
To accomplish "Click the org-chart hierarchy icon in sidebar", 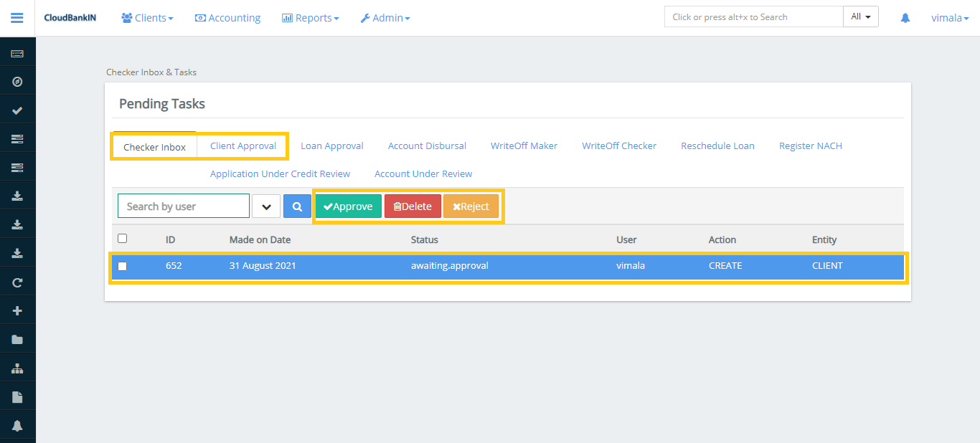I will pos(17,367).
